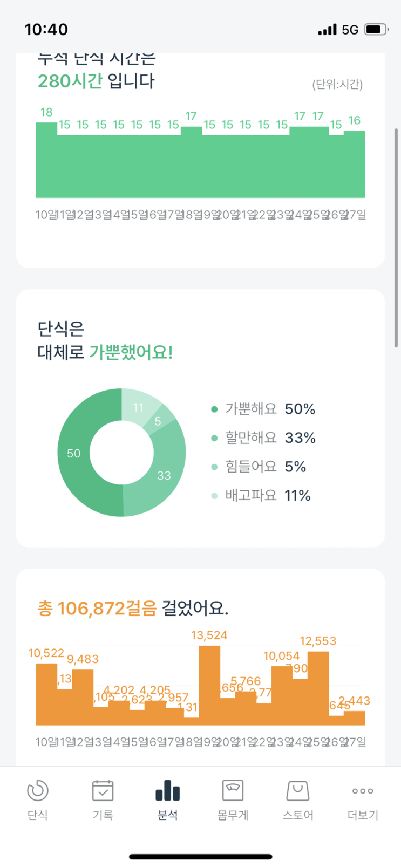Tap the battery icon in status bar
Image resolution: width=401 pixels, height=868 pixels.
[x=376, y=29]
